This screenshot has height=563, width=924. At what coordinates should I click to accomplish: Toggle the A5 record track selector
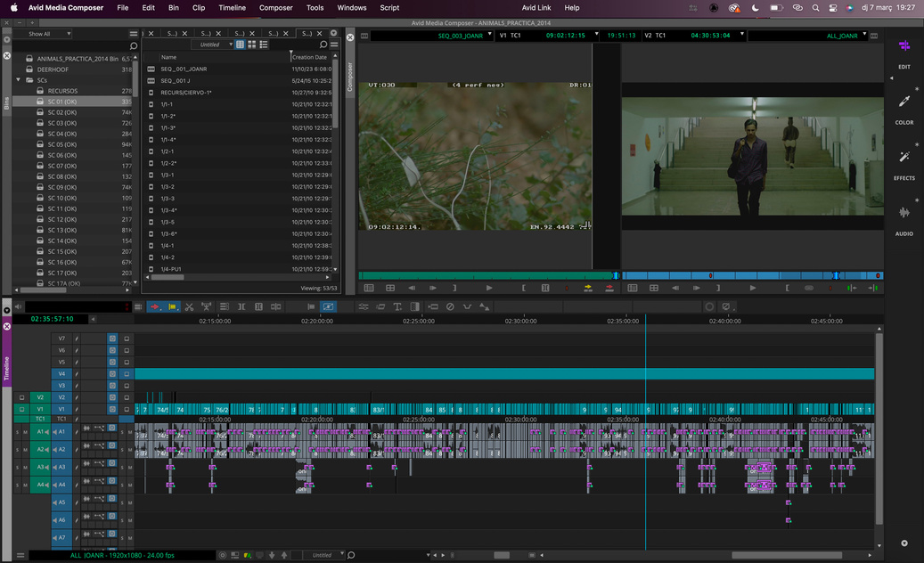click(61, 503)
